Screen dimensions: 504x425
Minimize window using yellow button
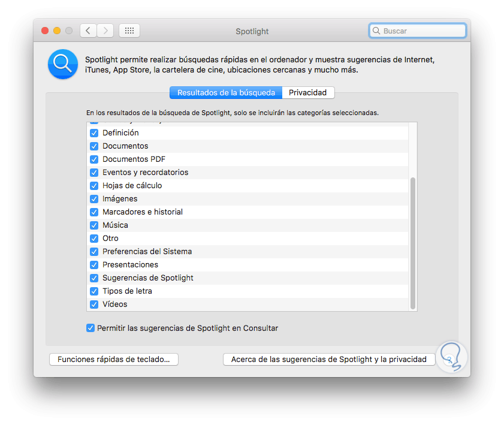click(57, 31)
